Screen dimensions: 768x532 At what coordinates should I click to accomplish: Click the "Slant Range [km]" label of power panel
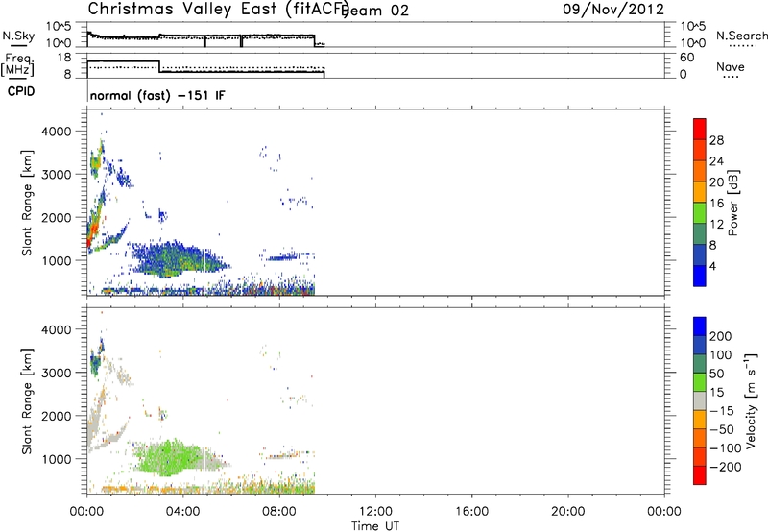27,203
